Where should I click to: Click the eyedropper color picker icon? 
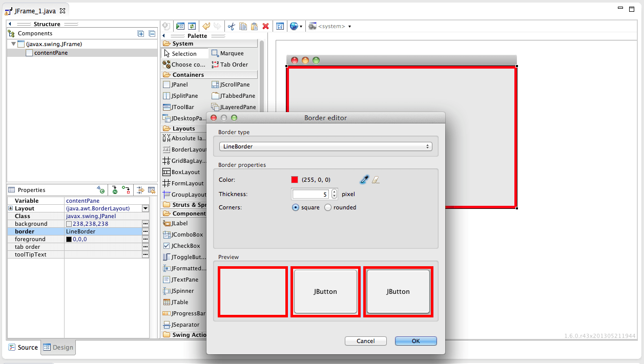tap(364, 180)
